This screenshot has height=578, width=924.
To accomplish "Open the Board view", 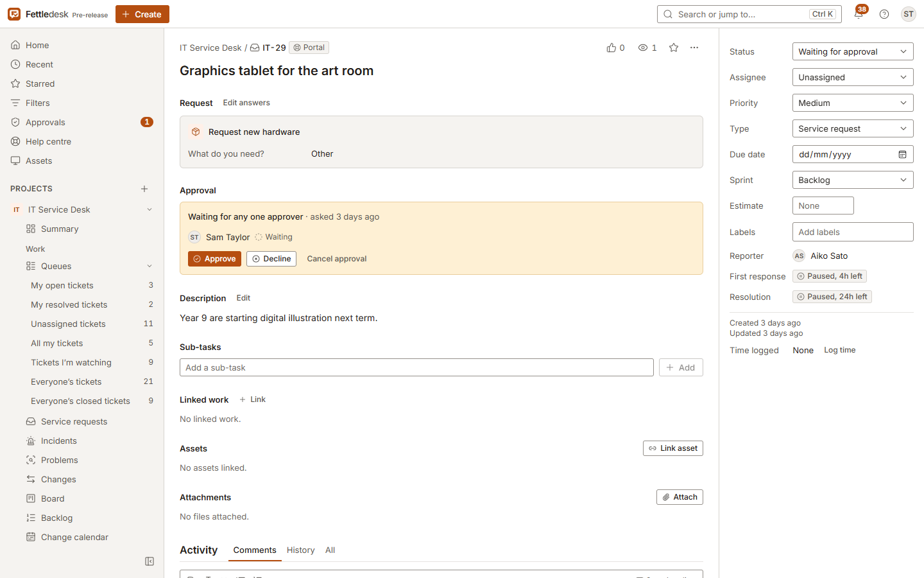I will (90, 498).
